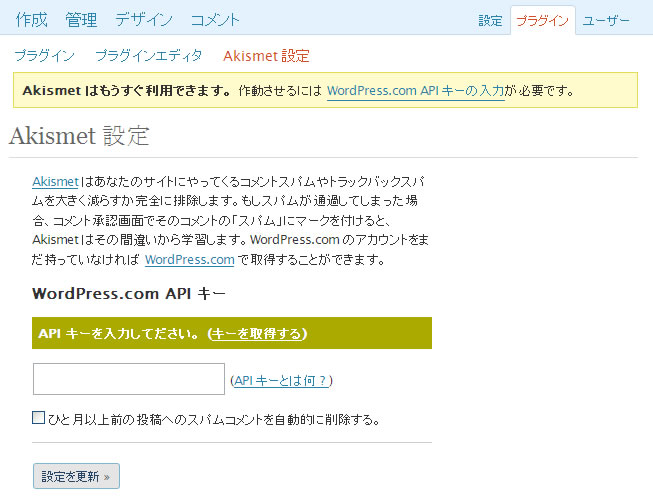Open the Akismet link in description
The width and height of the screenshot is (653, 498).
pyautogui.click(x=55, y=182)
